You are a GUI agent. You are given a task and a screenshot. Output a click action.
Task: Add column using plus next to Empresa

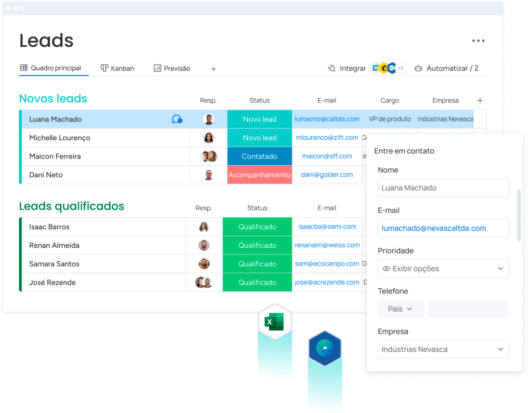tap(480, 101)
